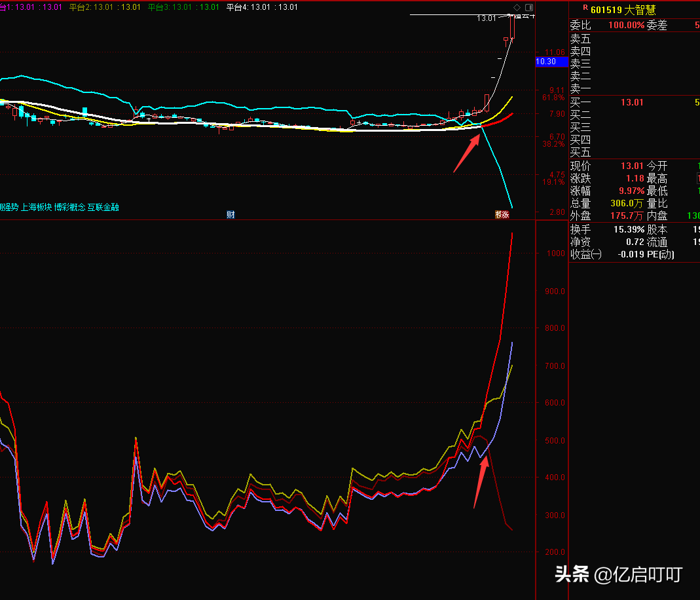
Task: Click the red R badge beside stock code
Action: tap(585, 9)
